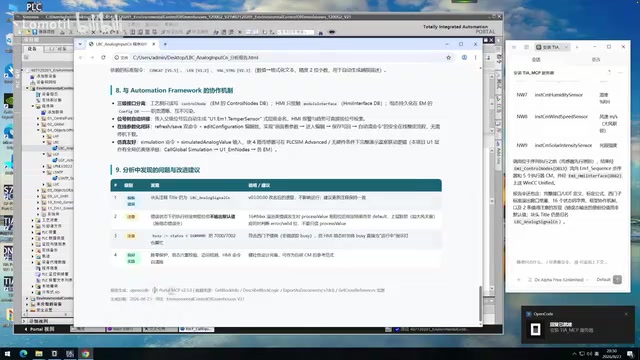Click the Chrome page vertical scrollbar thumb
This screenshot has height=360, width=640.
[480, 303]
